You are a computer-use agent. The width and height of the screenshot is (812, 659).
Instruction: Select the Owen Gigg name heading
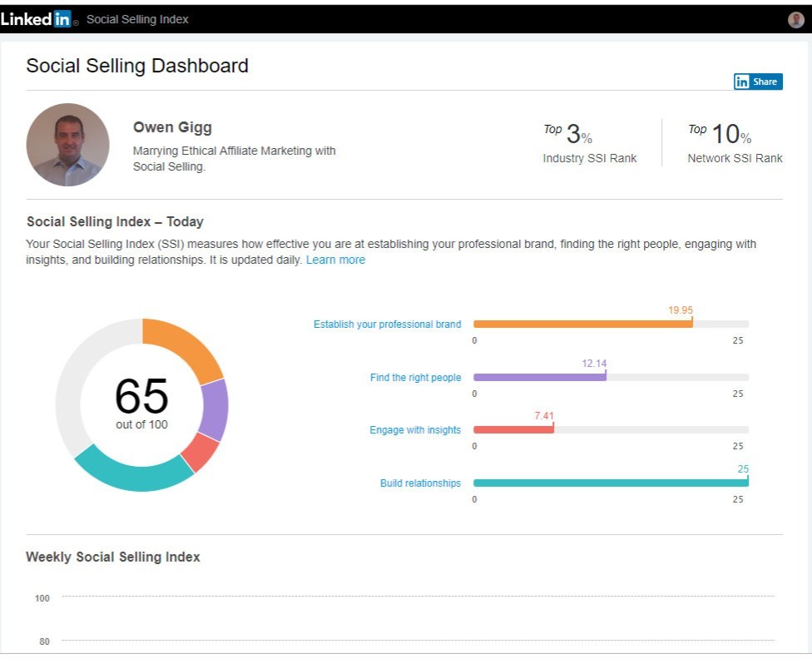[172, 127]
